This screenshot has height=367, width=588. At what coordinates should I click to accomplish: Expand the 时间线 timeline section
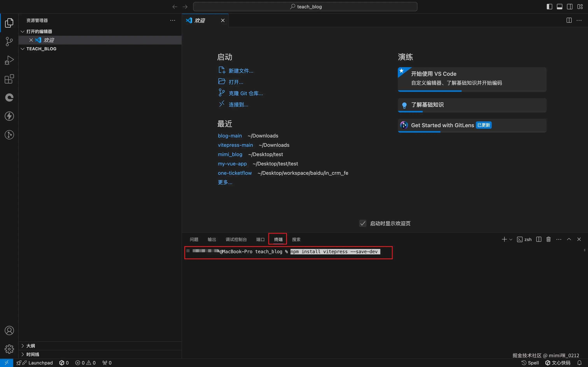[32, 354]
